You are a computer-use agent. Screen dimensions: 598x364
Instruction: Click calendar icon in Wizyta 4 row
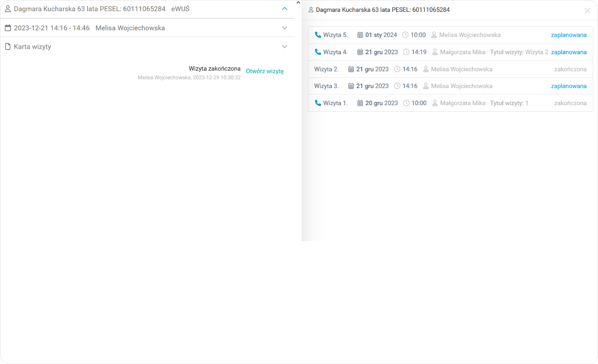360,52
